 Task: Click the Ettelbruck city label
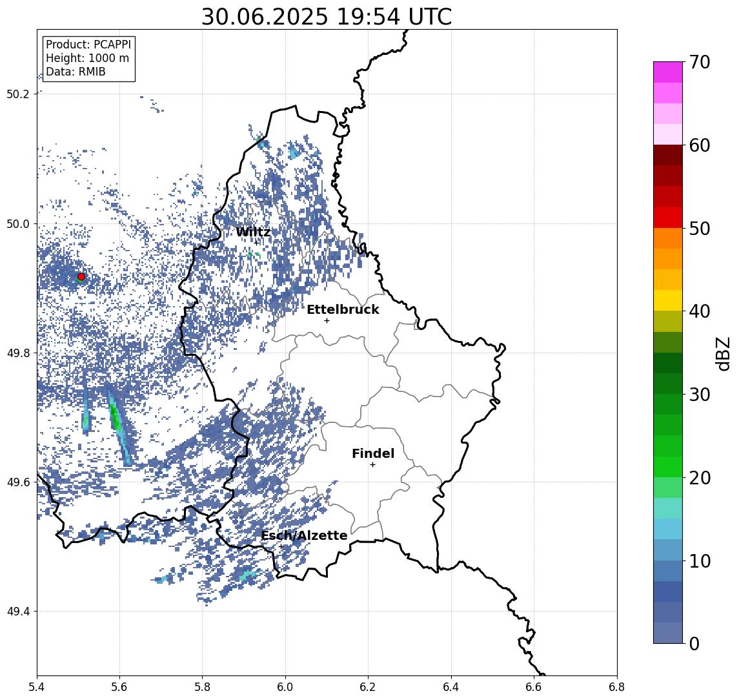pyautogui.click(x=343, y=309)
